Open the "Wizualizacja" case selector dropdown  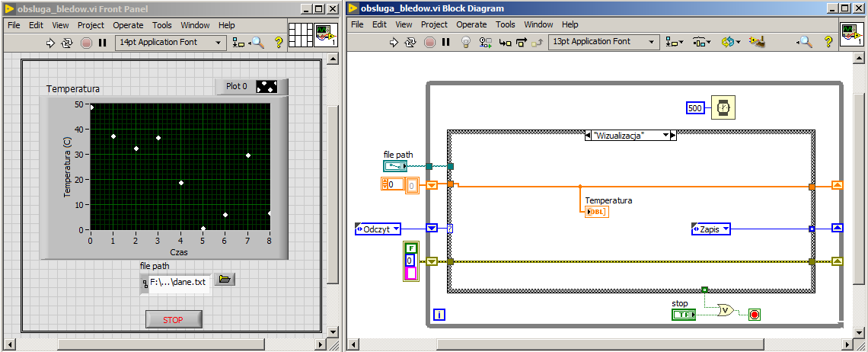667,135
